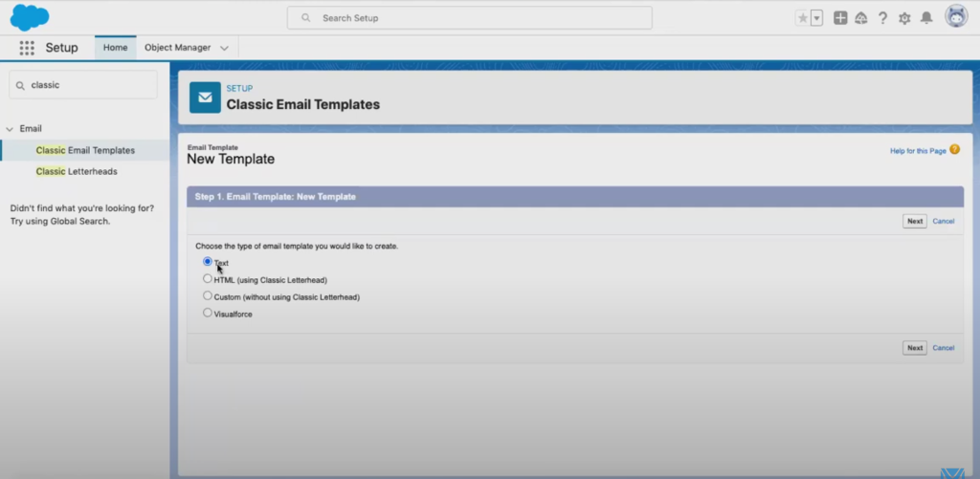Open Classic Email Templates in sidebar

[85, 150]
